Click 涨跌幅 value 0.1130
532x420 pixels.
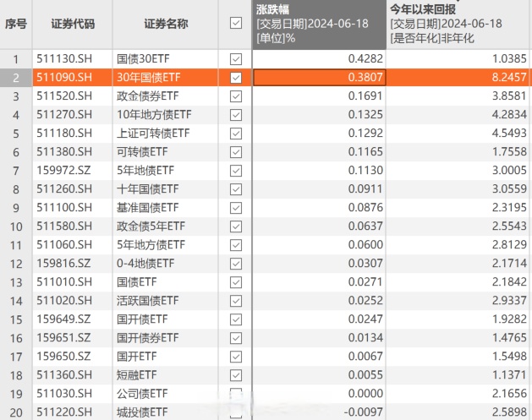319,171
